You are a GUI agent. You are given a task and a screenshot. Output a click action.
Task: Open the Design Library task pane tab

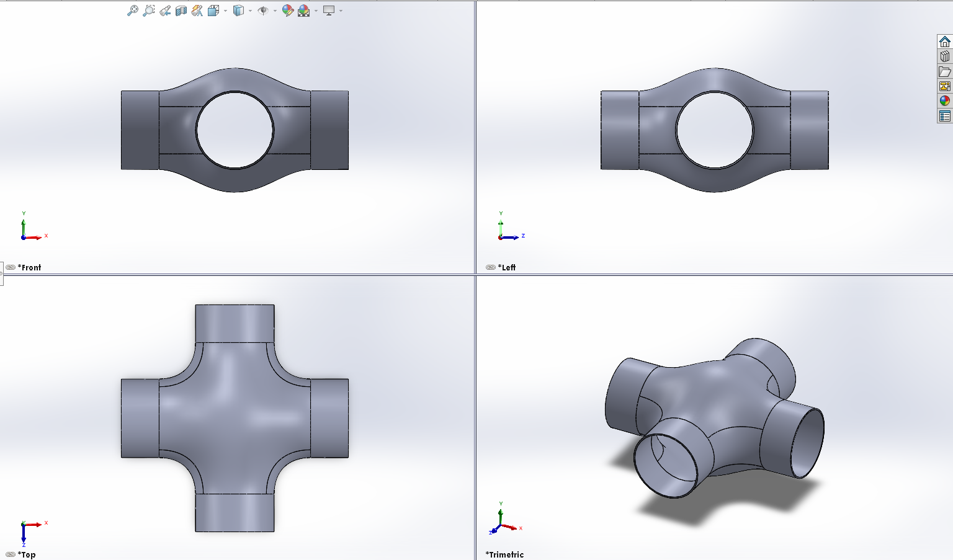tap(945, 56)
